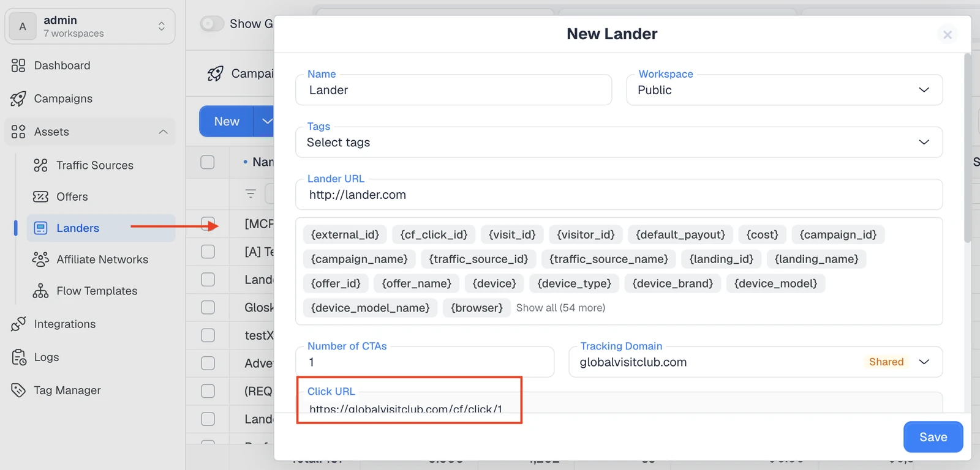Click Show all (54 more) link
Screen dimensions: 980x470
[x=560, y=308]
